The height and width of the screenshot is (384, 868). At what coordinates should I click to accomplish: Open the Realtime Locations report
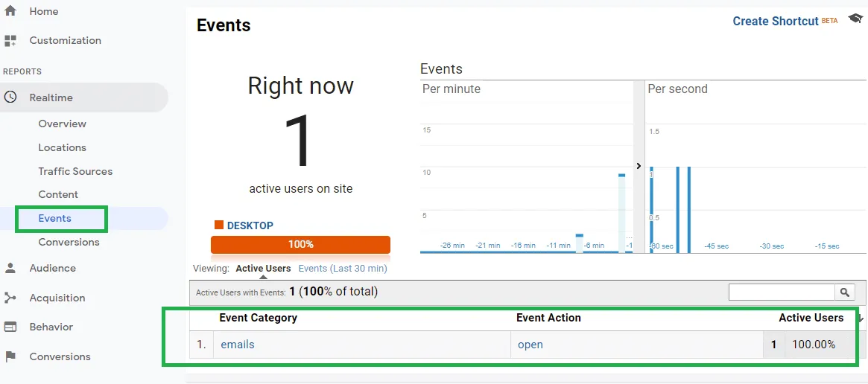[62, 147]
